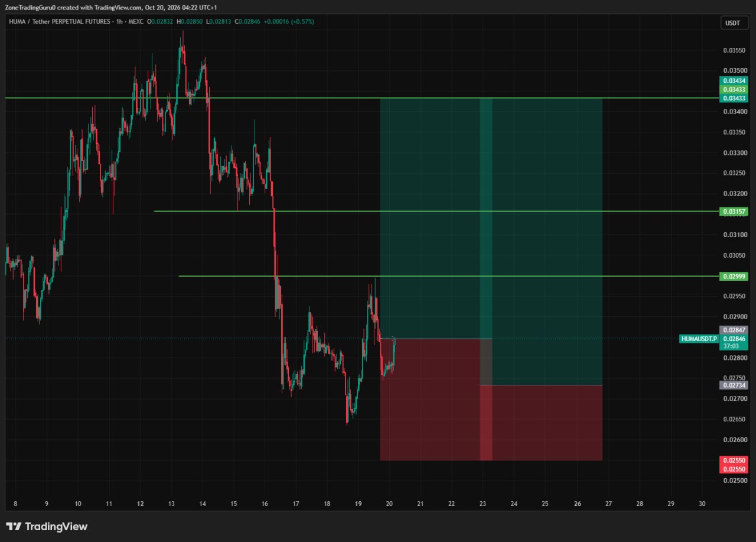Click the change value +0.00016 (+0.57%)

click(x=289, y=21)
